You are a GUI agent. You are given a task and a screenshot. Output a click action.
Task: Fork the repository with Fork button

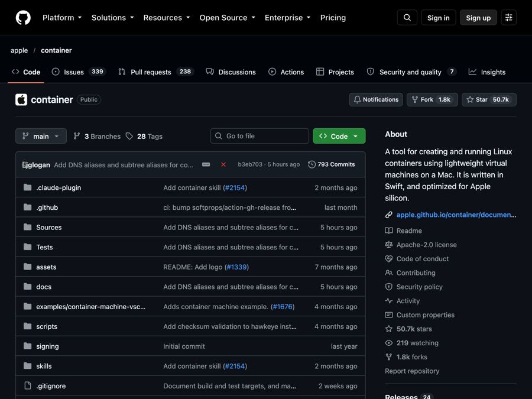tap(432, 100)
